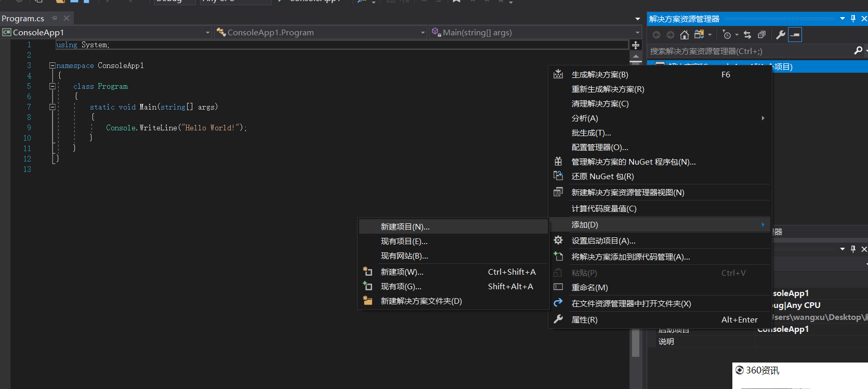The height and width of the screenshot is (389, 868).
Task: Collapse the class Program code block
Action: point(52,86)
